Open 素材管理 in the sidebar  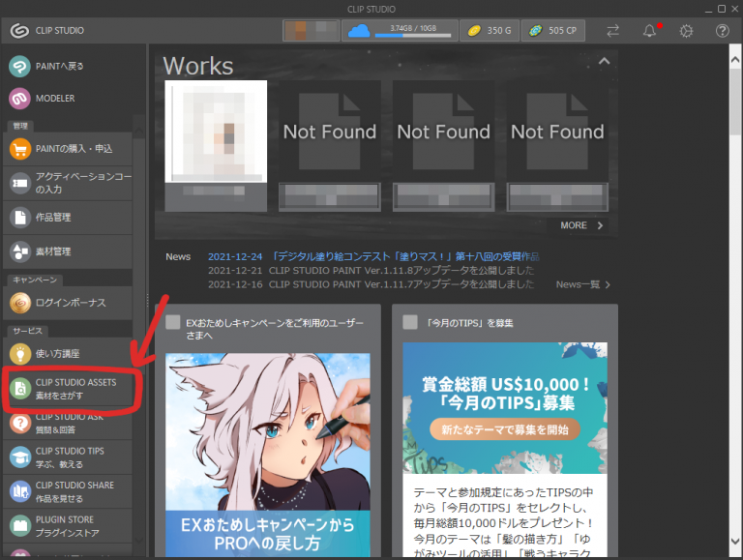68,251
